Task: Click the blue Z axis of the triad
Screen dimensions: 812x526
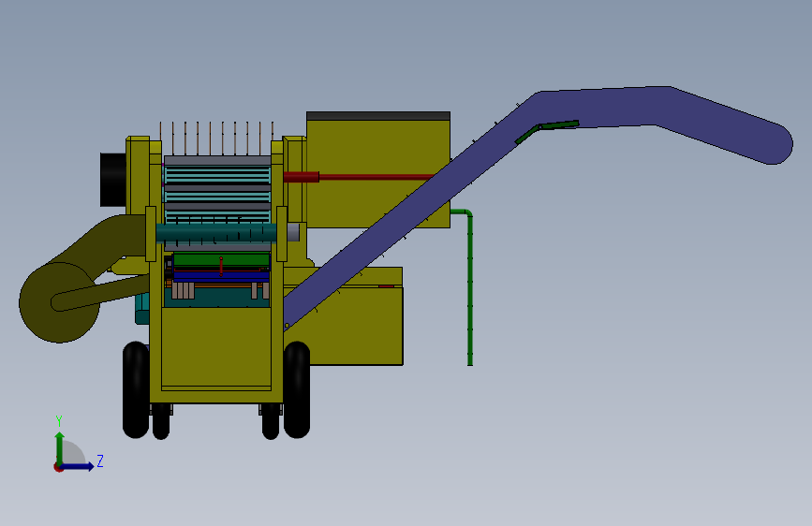Action: 78,466
